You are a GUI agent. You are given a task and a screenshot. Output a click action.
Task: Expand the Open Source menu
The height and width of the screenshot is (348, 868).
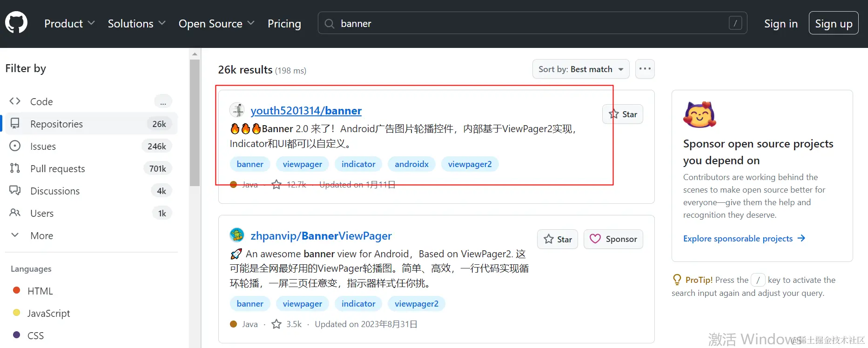point(216,23)
